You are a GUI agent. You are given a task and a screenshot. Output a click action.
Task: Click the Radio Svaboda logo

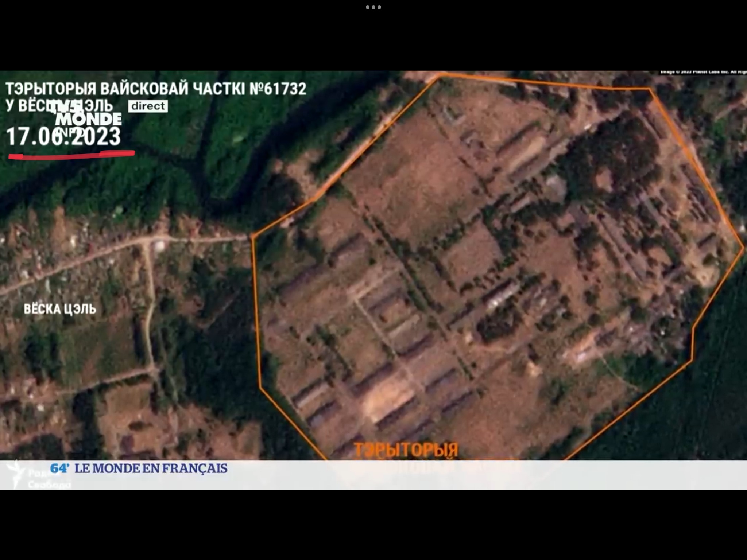pos(39,475)
